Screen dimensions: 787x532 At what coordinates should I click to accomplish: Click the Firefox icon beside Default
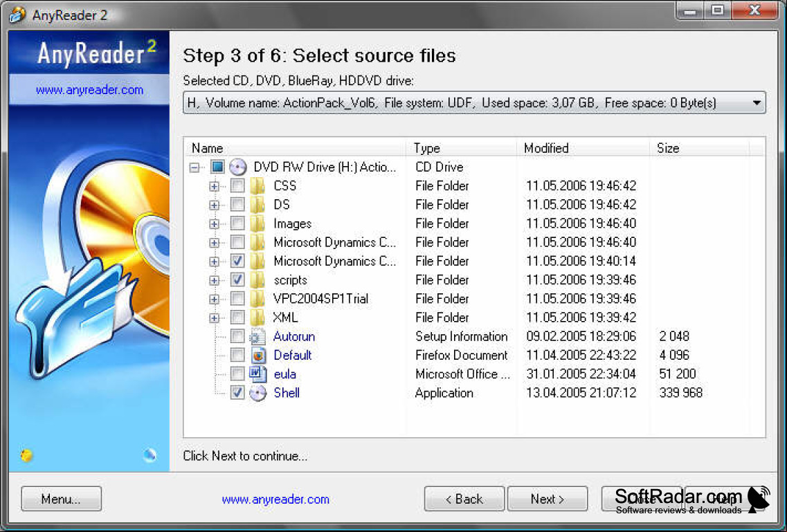[x=258, y=355]
